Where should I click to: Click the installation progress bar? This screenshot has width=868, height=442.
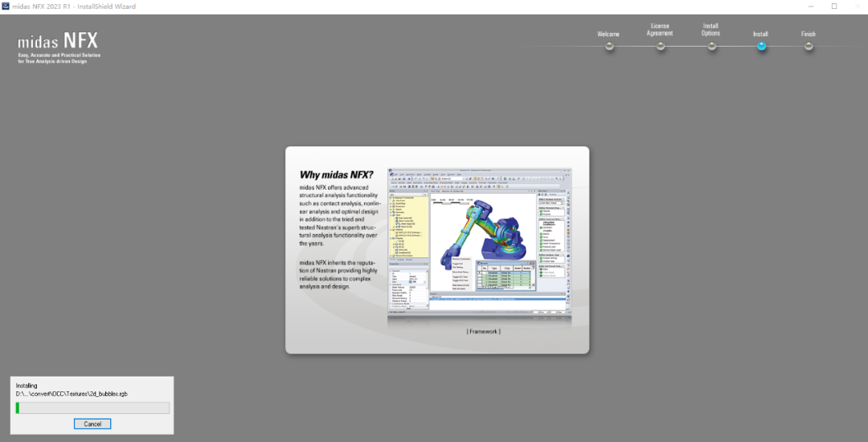pyautogui.click(x=92, y=408)
